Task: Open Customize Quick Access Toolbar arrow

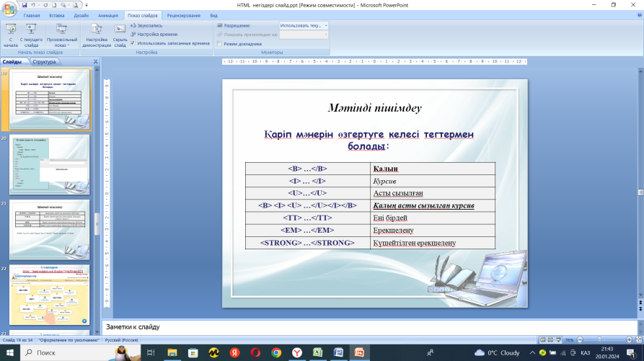Action: tap(87, 5)
